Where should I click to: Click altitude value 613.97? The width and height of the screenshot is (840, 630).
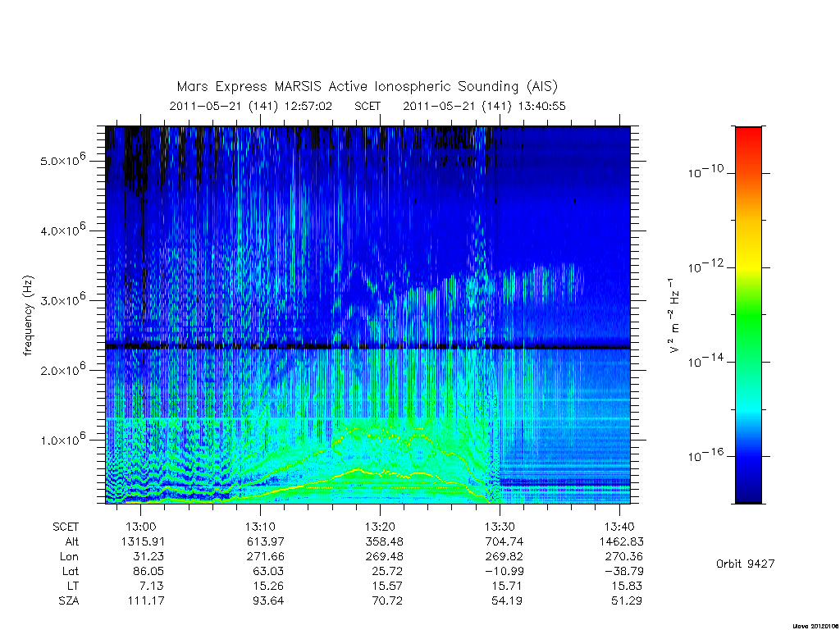265,541
